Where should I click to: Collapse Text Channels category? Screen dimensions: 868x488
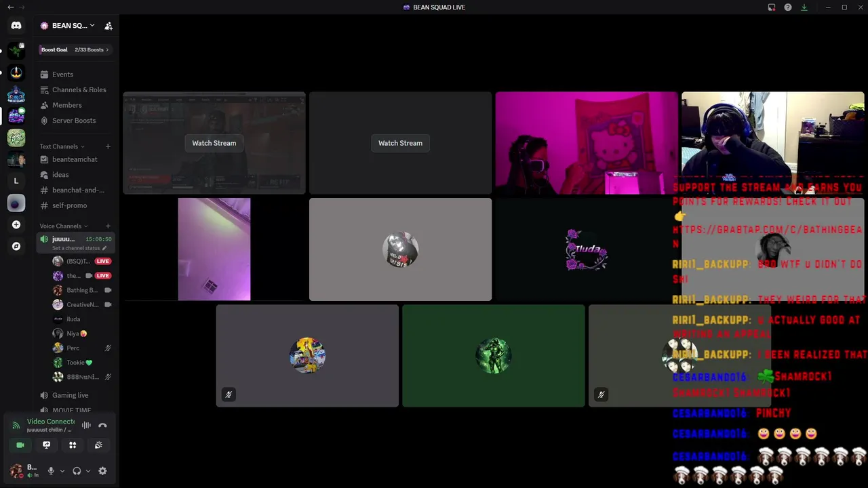[62, 146]
